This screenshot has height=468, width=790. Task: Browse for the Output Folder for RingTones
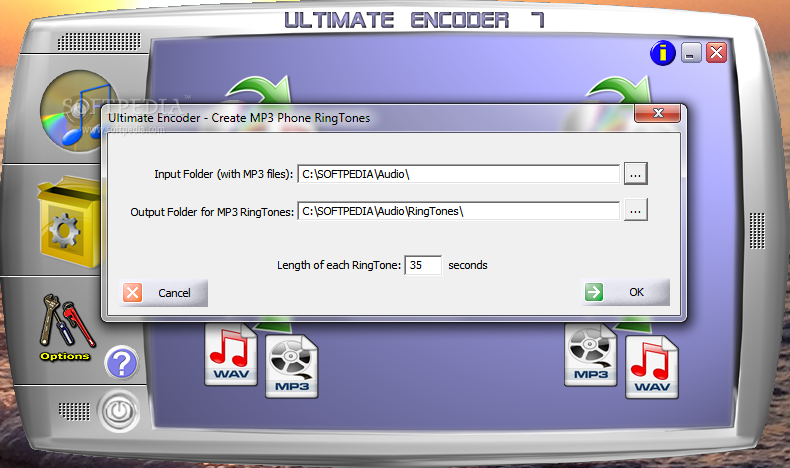(635, 211)
